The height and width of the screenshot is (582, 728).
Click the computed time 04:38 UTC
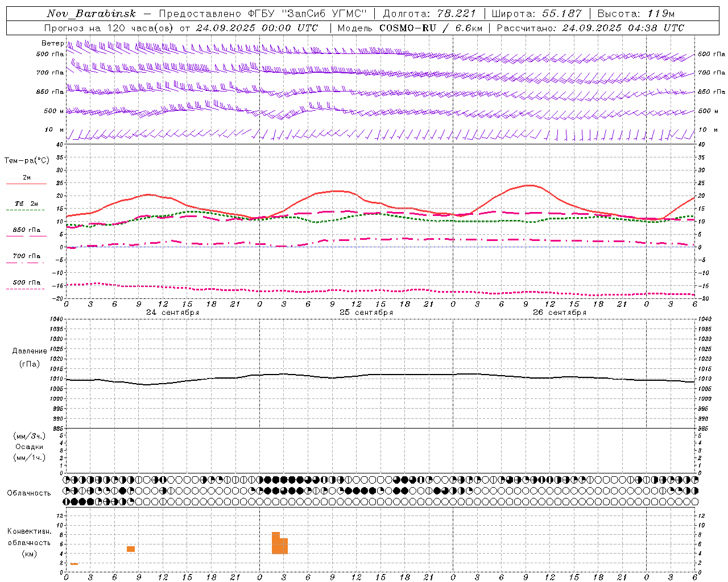[x=656, y=28]
